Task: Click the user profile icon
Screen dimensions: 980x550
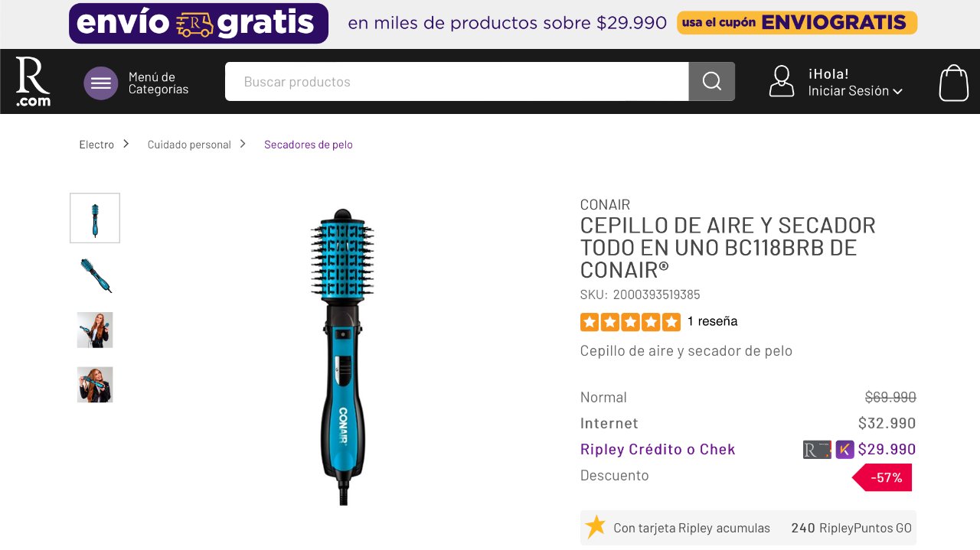Action: pos(782,81)
